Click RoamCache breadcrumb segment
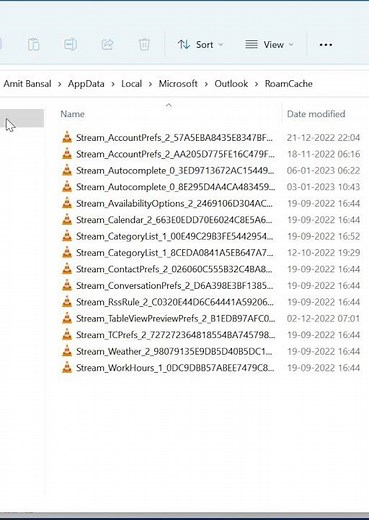This screenshot has height=520, width=369. click(288, 84)
